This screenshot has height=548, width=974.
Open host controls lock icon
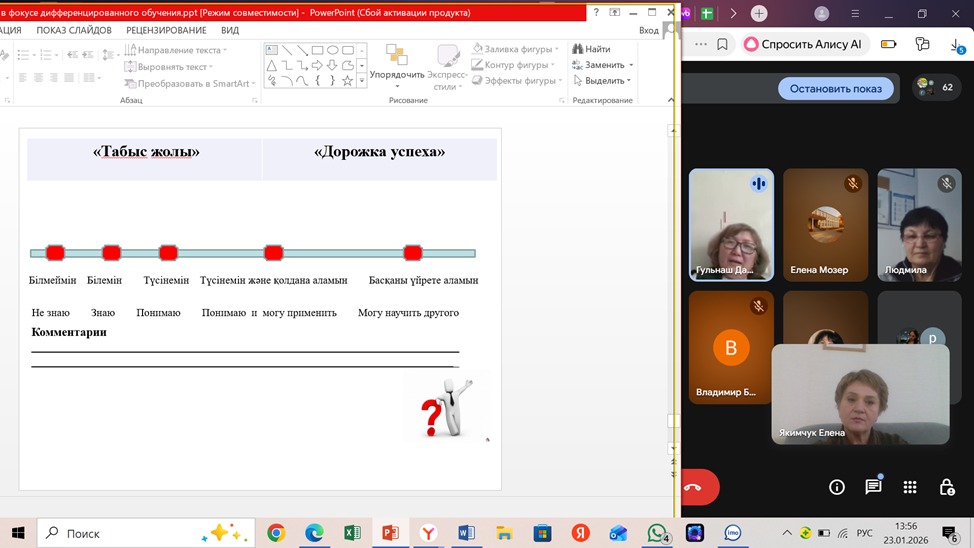(x=946, y=487)
